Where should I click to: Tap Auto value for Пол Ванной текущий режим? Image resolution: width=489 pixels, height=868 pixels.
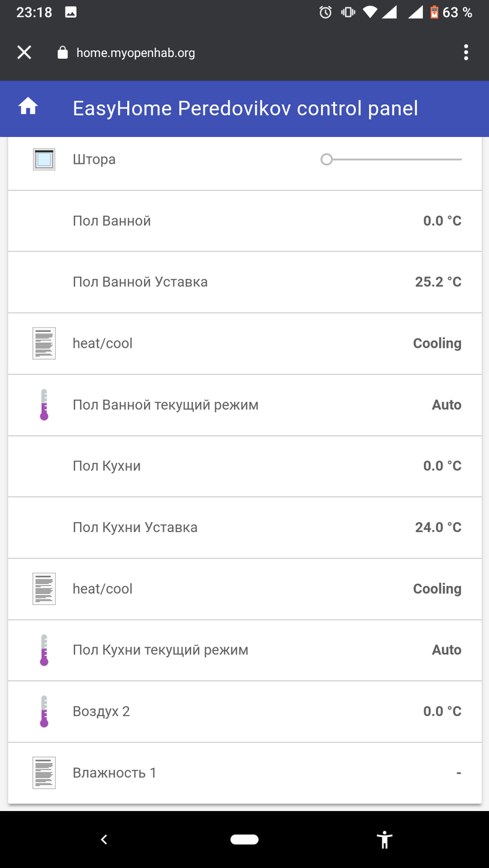(446, 405)
